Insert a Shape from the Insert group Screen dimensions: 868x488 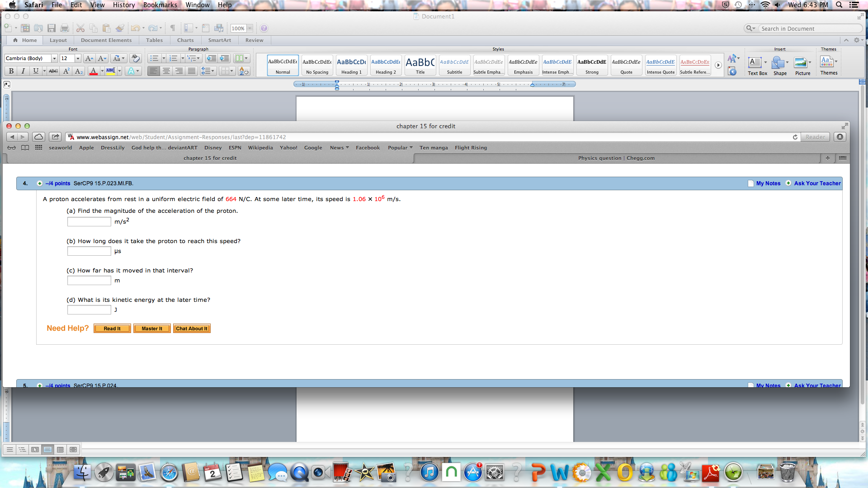(779, 64)
